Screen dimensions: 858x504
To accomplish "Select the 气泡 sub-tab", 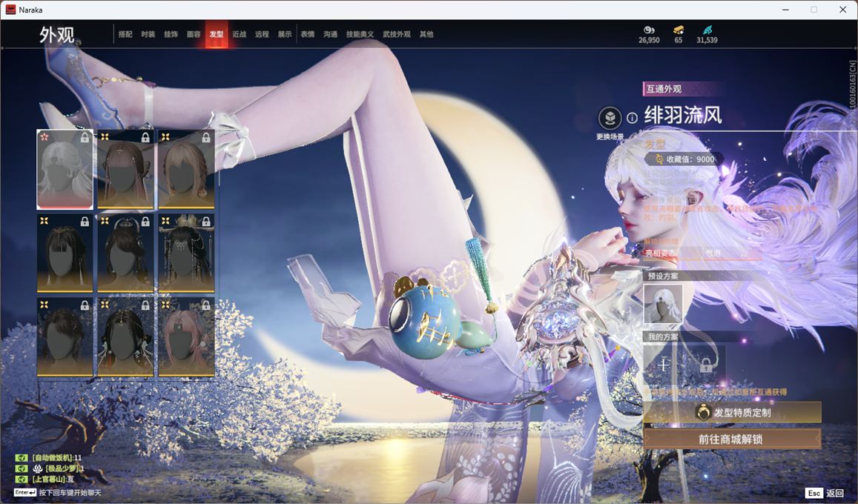I will [713, 253].
